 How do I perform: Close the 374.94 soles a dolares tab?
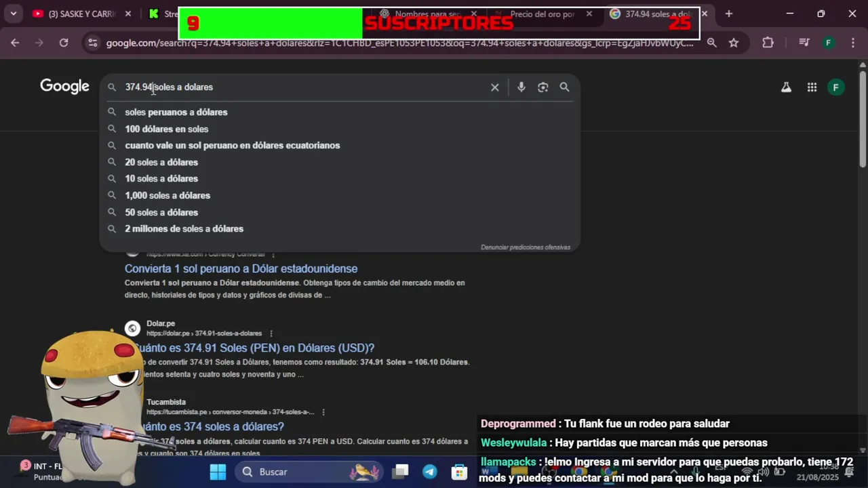click(704, 14)
